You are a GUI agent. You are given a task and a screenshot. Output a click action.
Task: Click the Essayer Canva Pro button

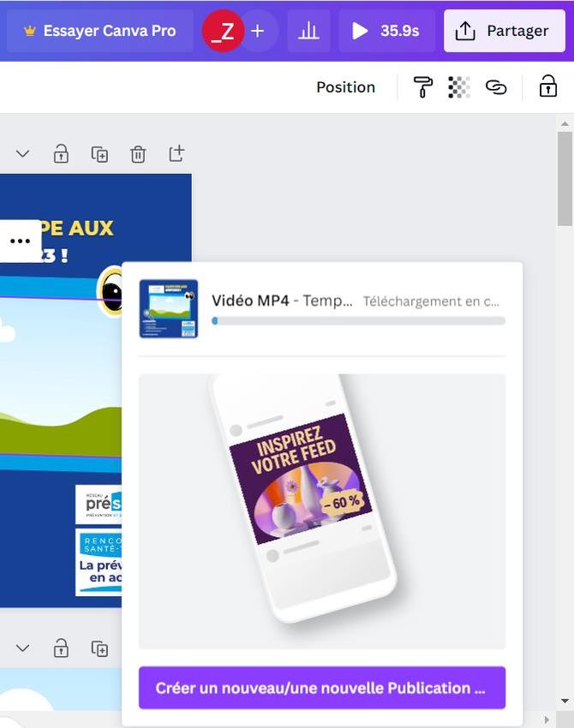[99, 32]
